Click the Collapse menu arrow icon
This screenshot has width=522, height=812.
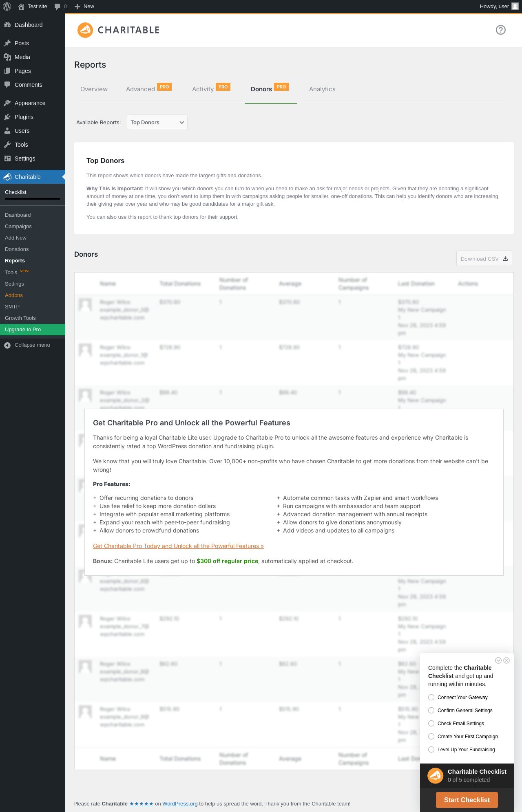(7, 345)
